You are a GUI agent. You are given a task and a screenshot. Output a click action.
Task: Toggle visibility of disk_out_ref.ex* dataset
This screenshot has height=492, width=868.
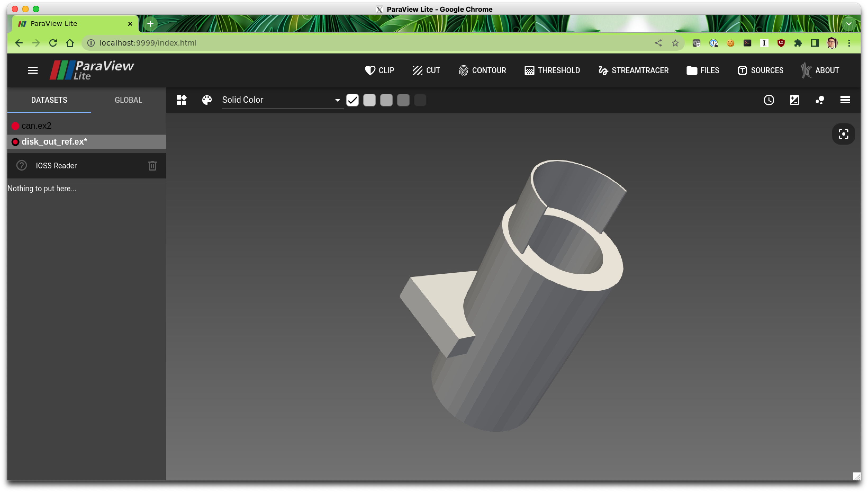15,142
